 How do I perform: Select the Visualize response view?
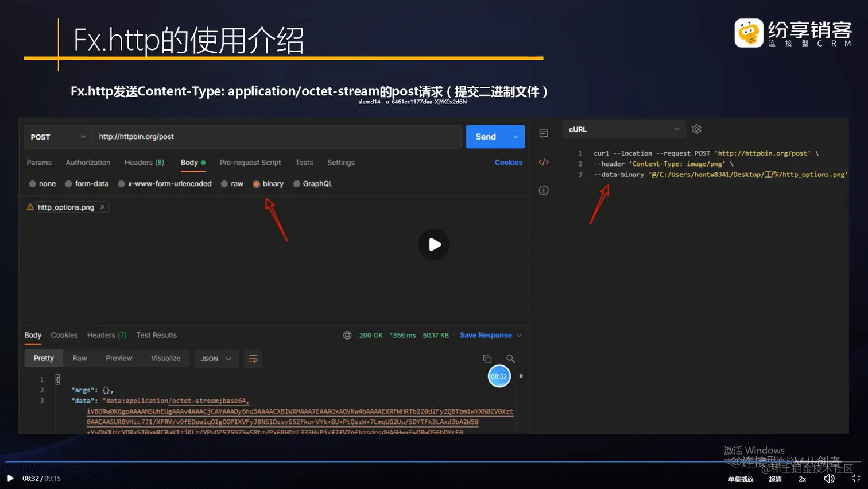[x=166, y=358]
